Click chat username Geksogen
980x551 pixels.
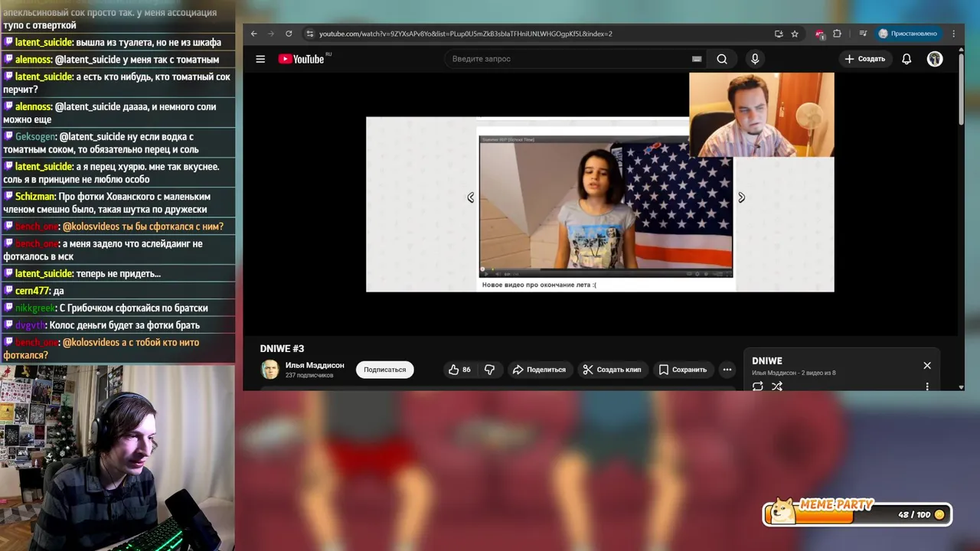(35, 136)
